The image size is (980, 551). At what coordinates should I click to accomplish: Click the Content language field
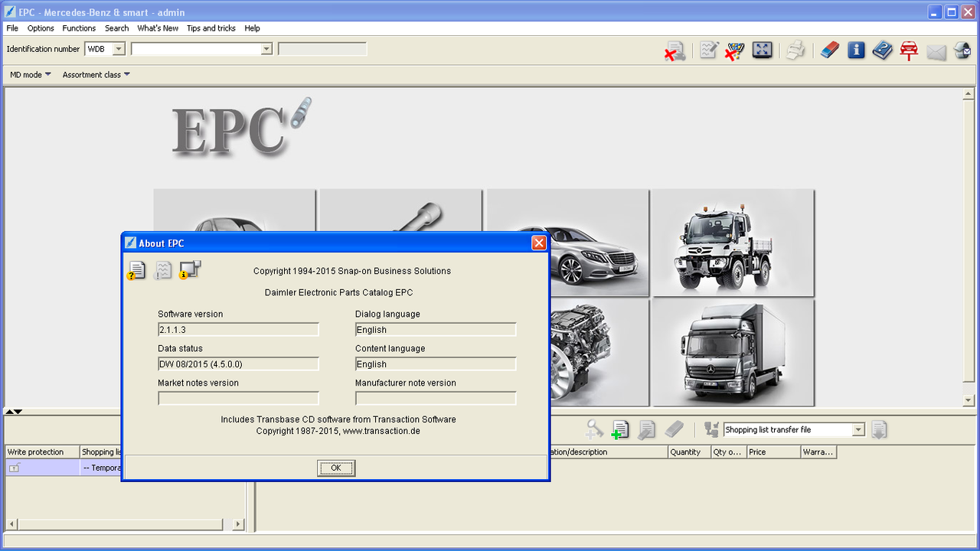pyautogui.click(x=436, y=364)
